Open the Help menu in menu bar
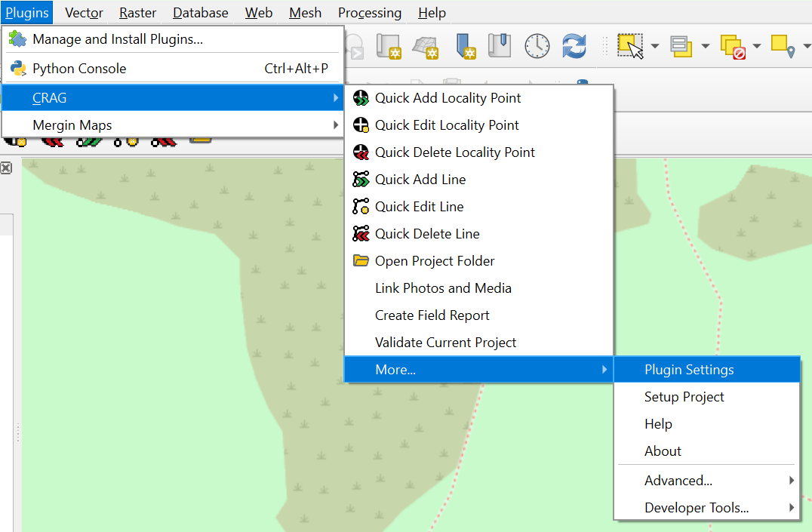 click(432, 12)
